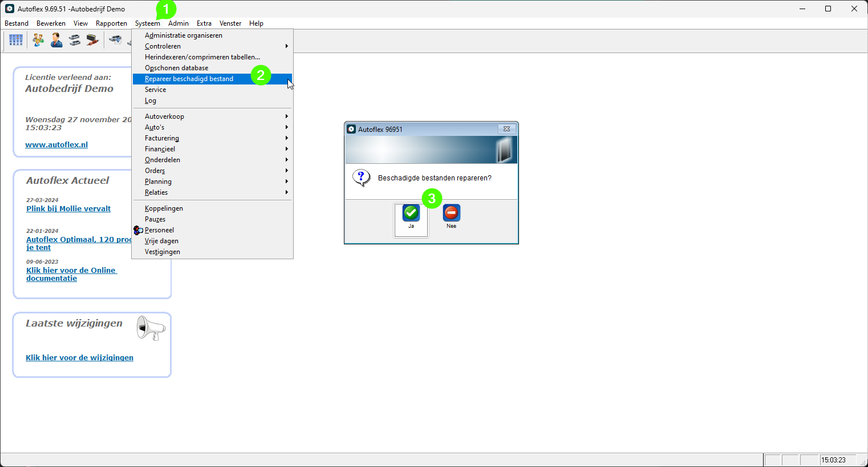
Task: Click the red Nee icon
Action: (451, 213)
